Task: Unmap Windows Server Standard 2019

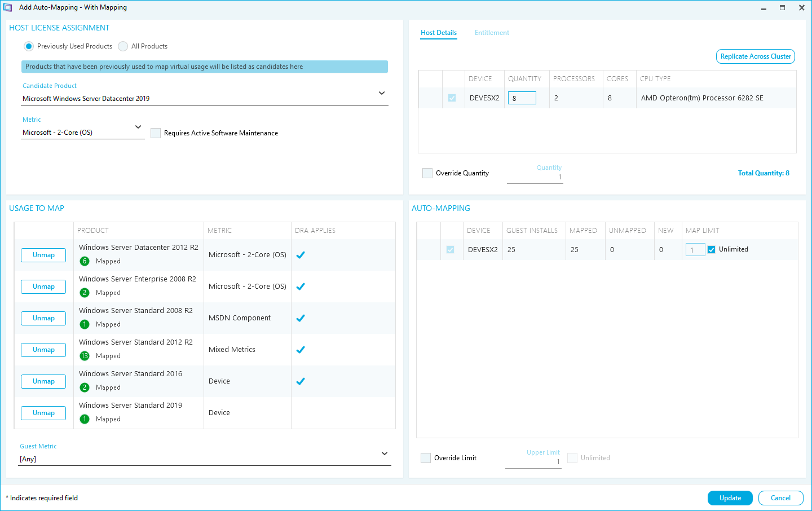Action: pos(43,413)
